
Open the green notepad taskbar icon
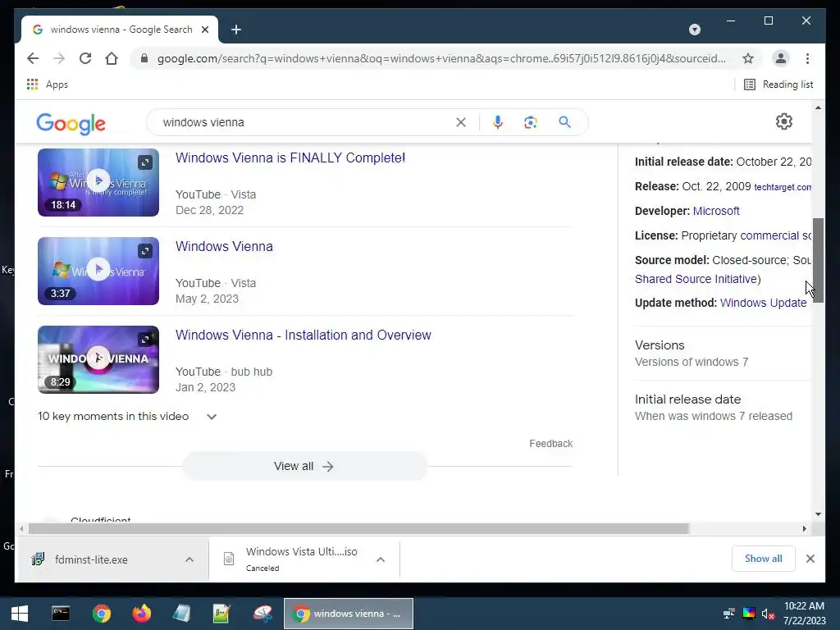coord(221,614)
